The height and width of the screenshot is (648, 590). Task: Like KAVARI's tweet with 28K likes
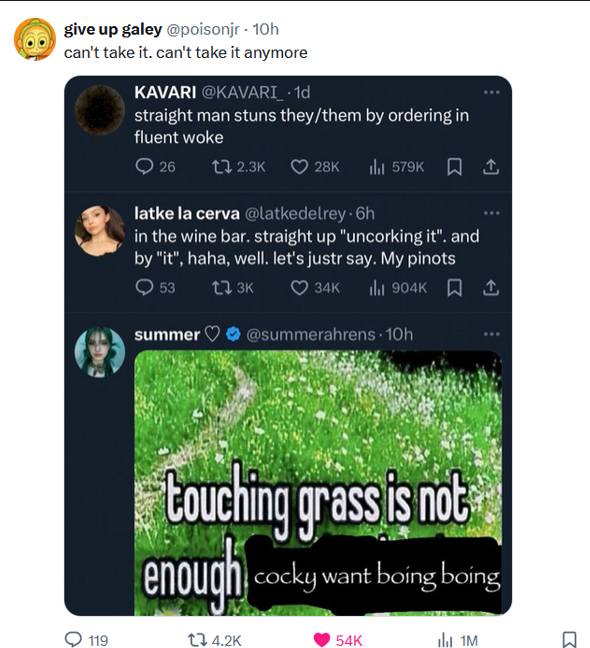299,167
